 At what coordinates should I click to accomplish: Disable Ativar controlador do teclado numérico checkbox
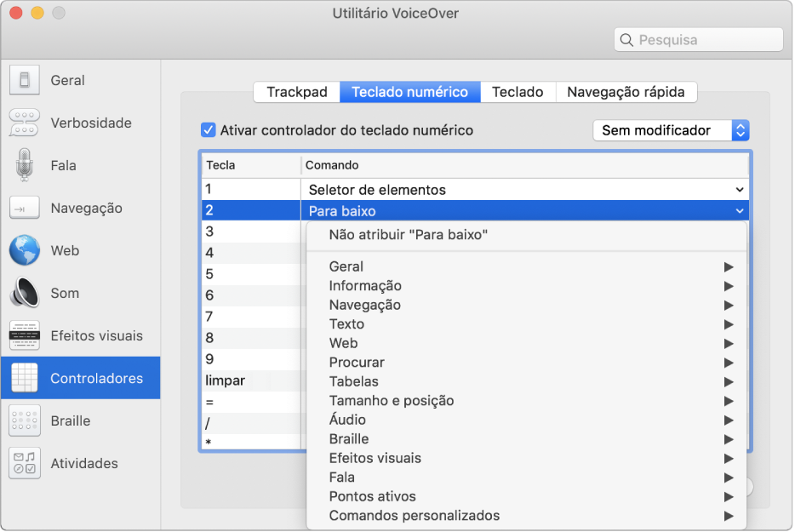coord(208,130)
